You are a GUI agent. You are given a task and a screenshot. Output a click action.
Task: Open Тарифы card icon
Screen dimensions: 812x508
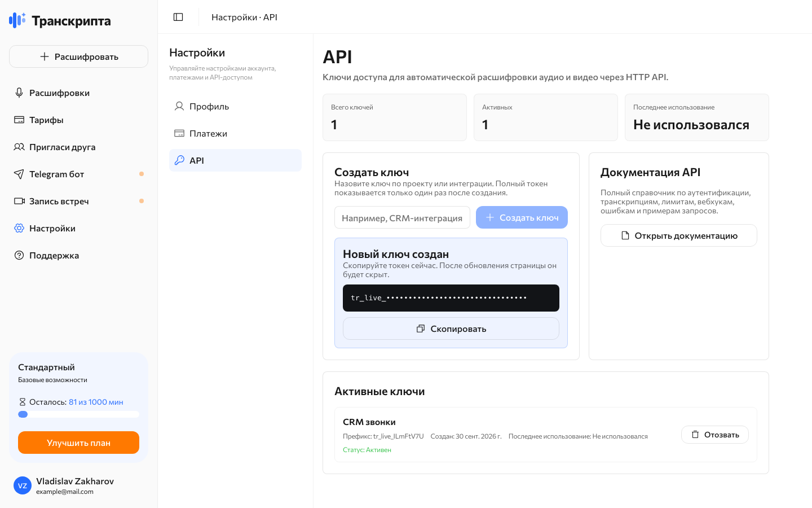[19, 120]
